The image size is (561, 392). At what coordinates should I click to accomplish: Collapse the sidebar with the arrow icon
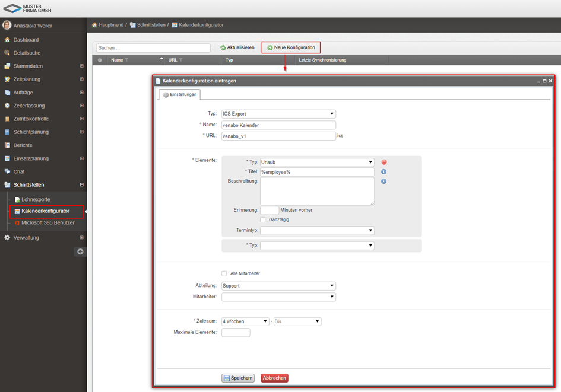click(80, 251)
